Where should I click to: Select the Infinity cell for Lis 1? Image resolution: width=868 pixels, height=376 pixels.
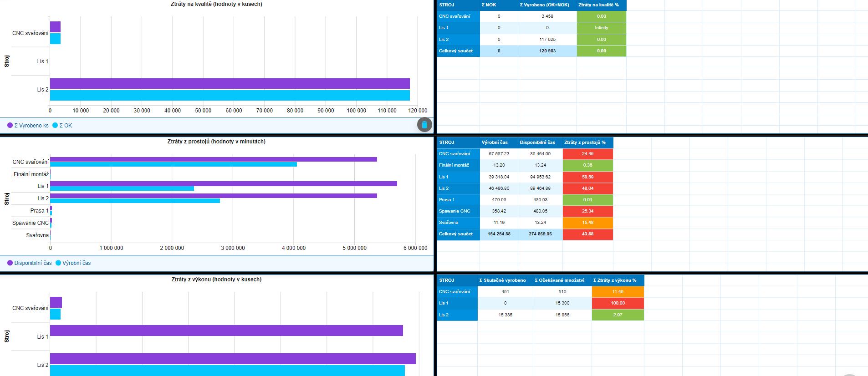pos(602,28)
